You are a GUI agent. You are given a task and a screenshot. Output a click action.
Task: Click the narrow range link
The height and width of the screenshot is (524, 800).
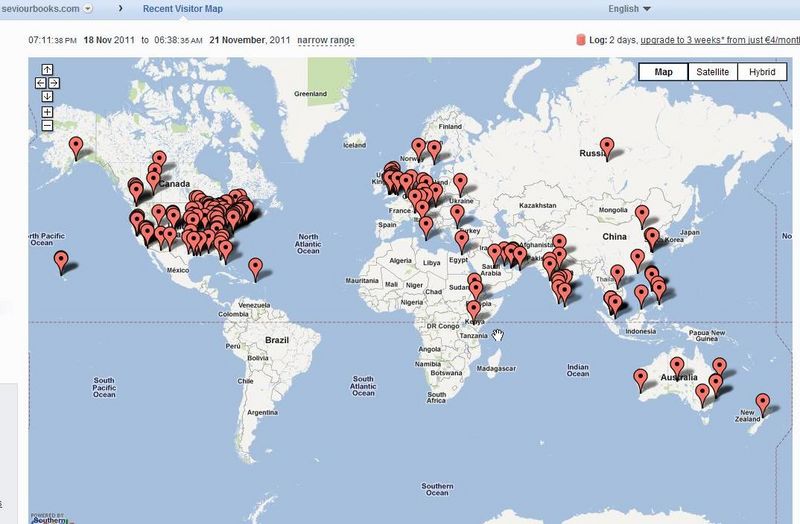coord(326,40)
